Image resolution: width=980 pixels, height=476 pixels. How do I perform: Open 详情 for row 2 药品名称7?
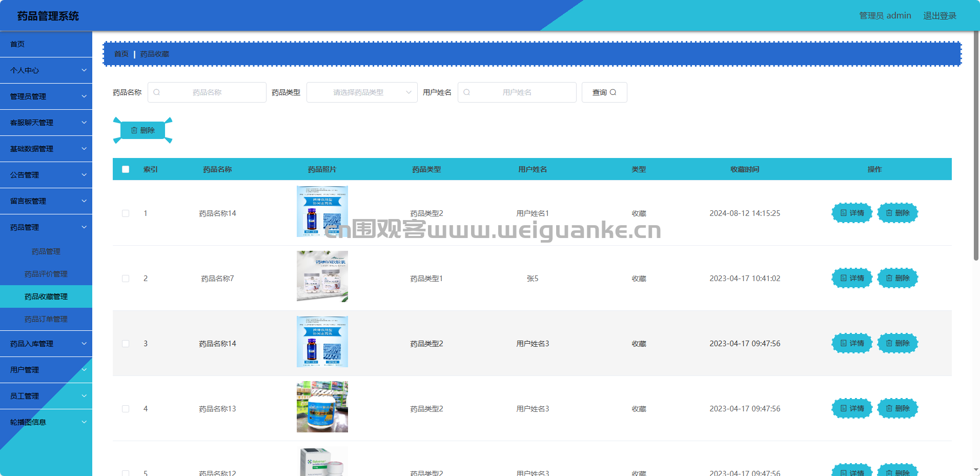[x=852, y=278]
